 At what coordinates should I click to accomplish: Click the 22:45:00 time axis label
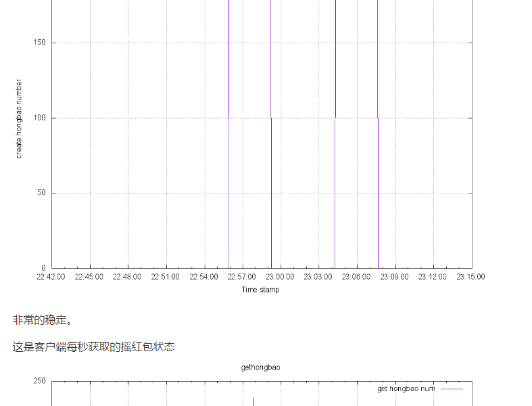pyautogui.click(x=89, y=277)
